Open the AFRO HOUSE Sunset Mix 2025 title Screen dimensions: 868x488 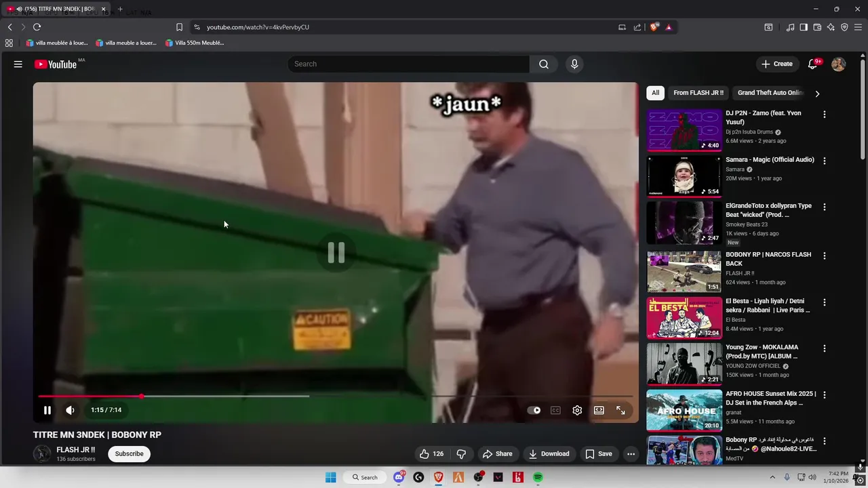[x=770, y=398]
